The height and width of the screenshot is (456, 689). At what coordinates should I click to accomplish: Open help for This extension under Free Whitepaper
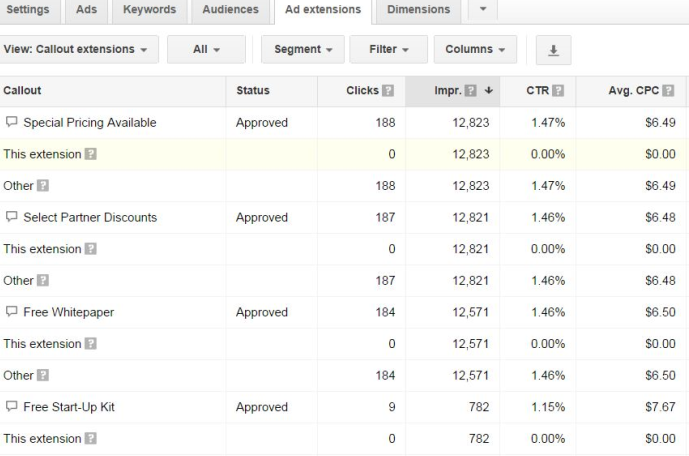(x=91, y=344)
